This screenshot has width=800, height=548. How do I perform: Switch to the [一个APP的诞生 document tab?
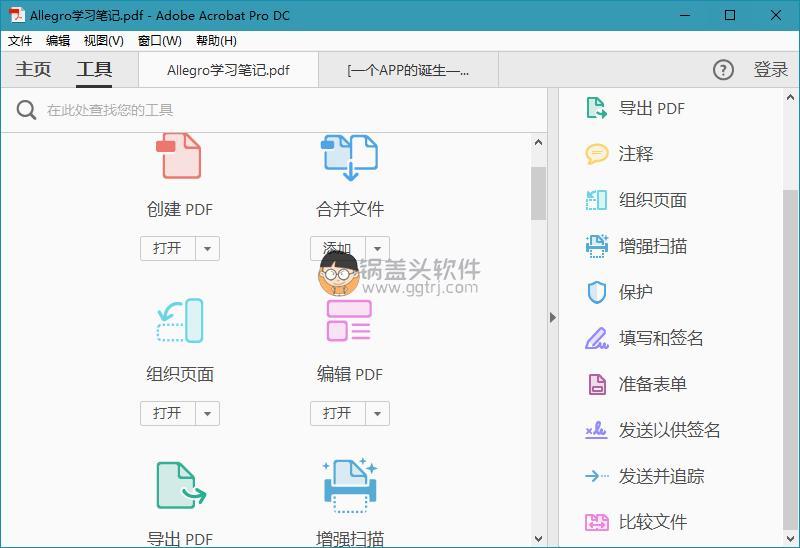[x=408, y=70]
